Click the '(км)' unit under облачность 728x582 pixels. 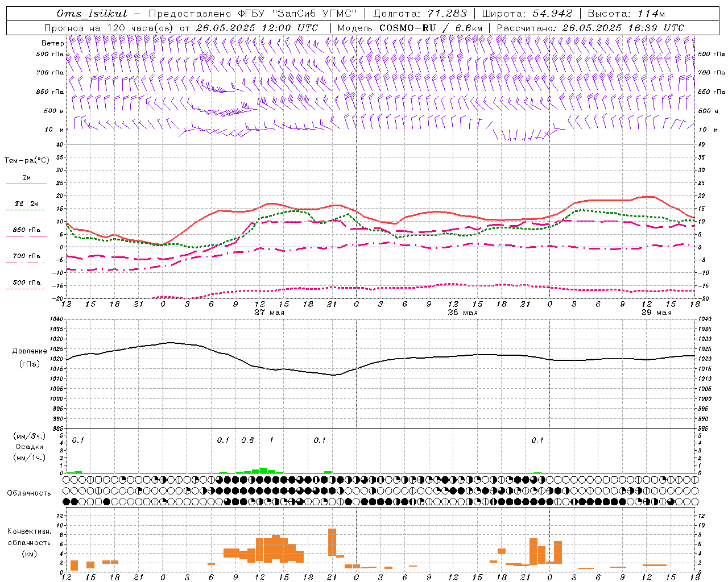[30, 554]
